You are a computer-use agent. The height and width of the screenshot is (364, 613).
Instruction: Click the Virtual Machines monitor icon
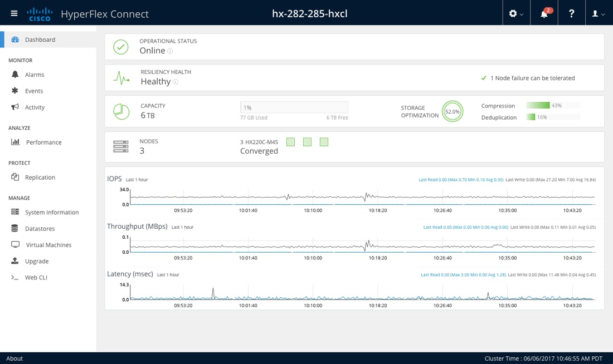coord(15,244)
